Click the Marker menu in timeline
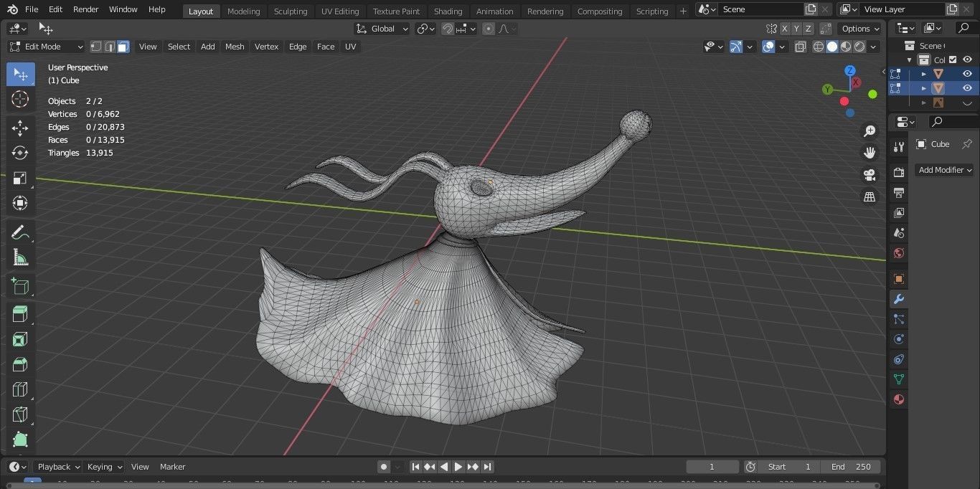 [x=172, y=467]
